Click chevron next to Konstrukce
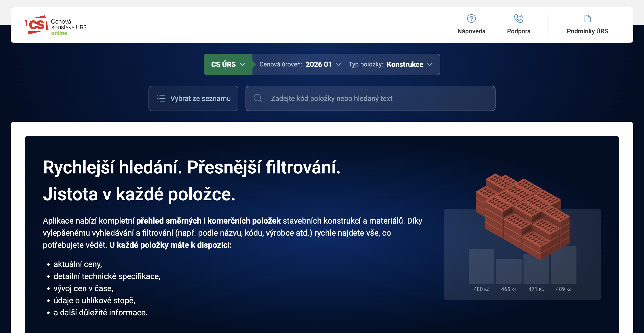 [x=430, y=64]
